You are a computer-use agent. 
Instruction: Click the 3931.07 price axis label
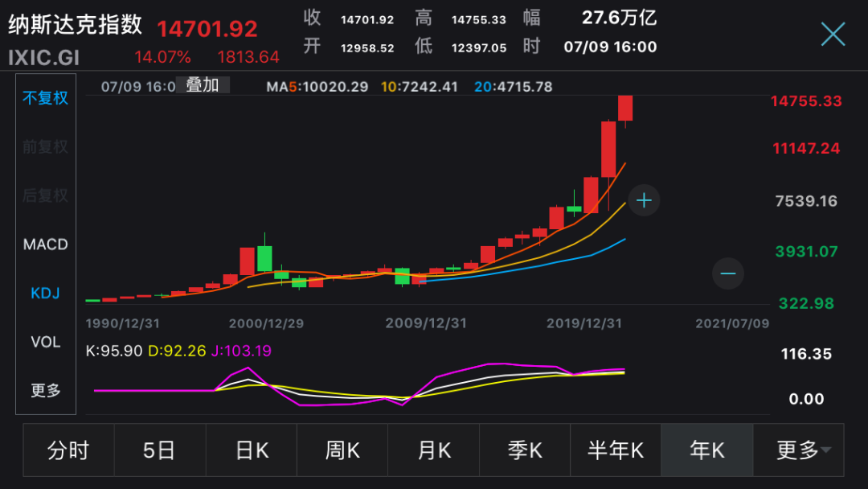pos(806,252)
